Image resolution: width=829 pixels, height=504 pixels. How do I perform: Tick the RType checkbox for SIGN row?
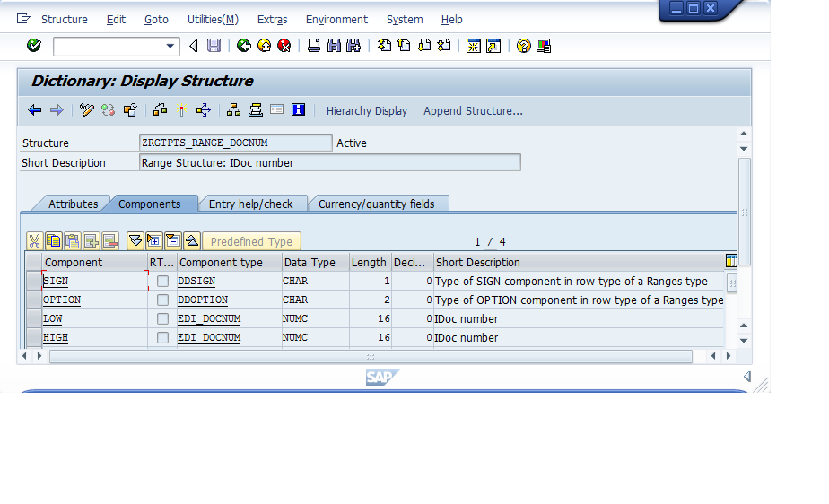(x=162, y=282)
